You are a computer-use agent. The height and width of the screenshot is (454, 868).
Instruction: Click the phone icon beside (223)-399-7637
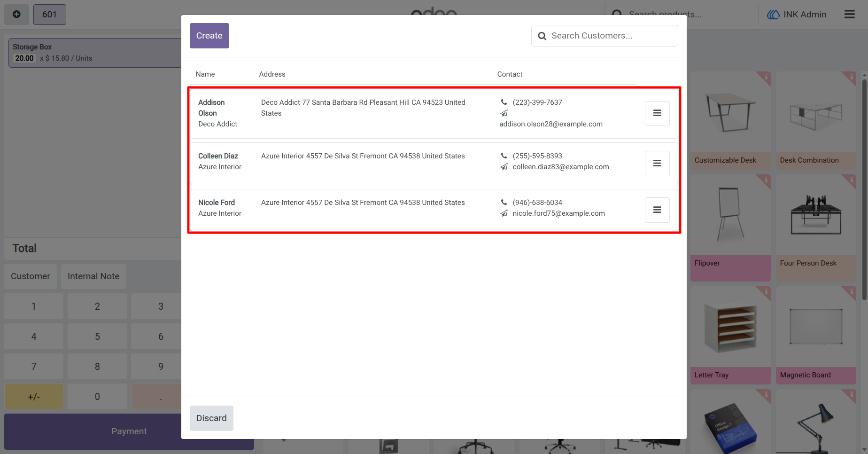click(504, 102)
